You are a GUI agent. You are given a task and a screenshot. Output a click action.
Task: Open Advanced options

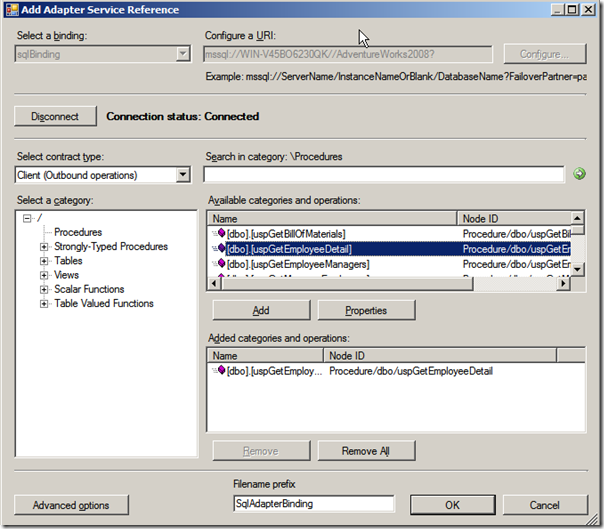[71, 505]
